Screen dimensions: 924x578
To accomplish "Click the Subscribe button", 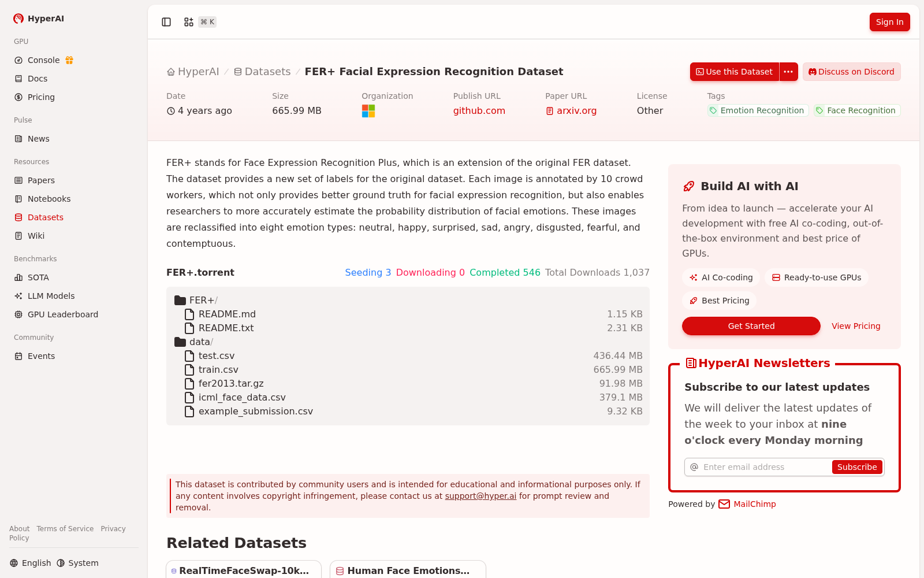I will coord(857,467).
